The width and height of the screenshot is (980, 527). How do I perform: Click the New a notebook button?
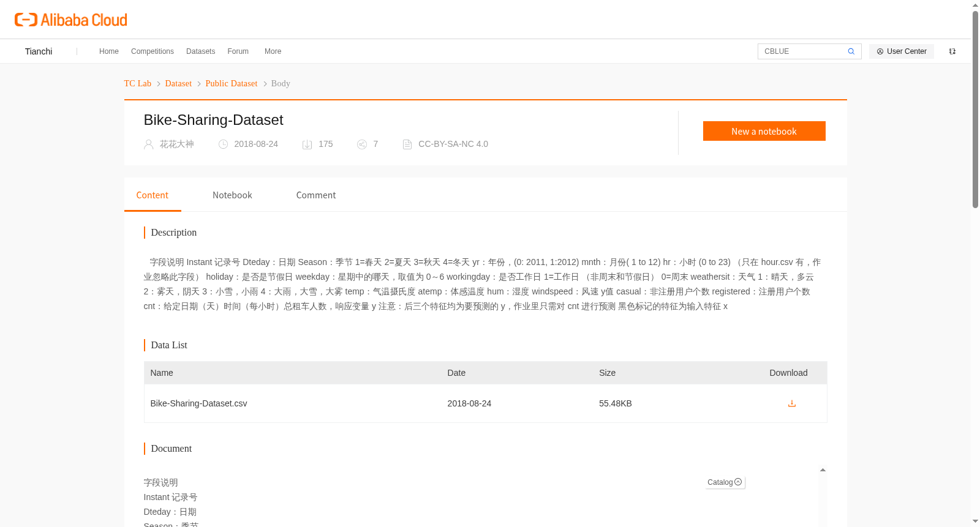click(x=764, y=131)
